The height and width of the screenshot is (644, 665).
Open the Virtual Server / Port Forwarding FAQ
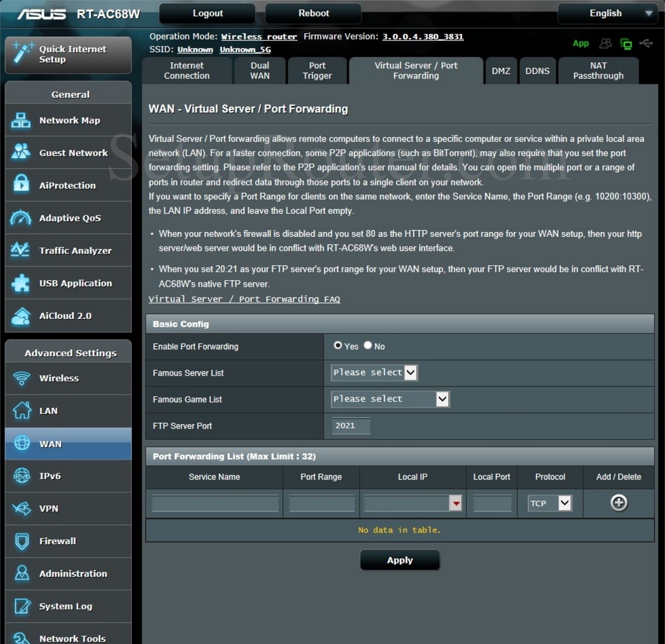[x=244, y=299]
